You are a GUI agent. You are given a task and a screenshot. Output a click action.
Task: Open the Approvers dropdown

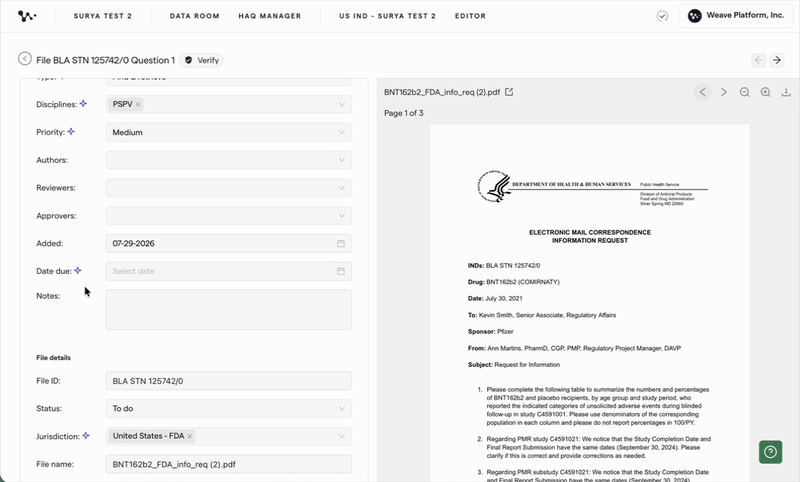pyautogui.click(x=229, y=215)
